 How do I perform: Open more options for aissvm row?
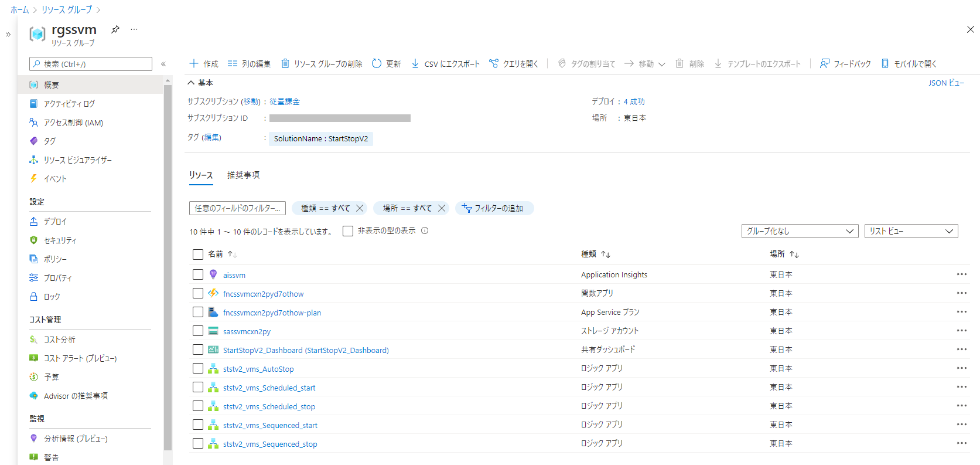coord(962,274)
